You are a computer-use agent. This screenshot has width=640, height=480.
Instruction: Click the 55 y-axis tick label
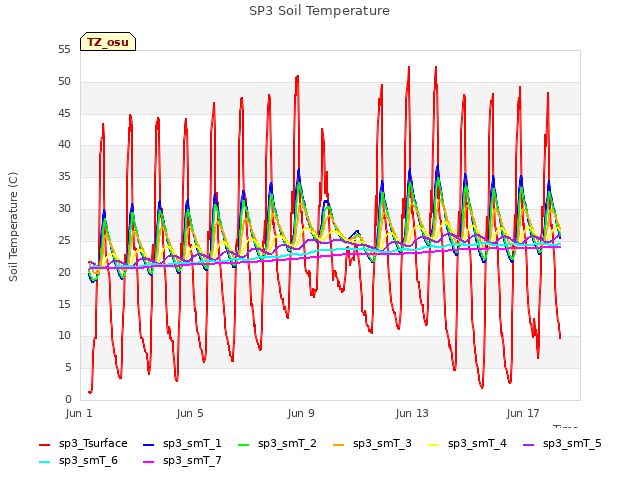(x=64, y=49)
